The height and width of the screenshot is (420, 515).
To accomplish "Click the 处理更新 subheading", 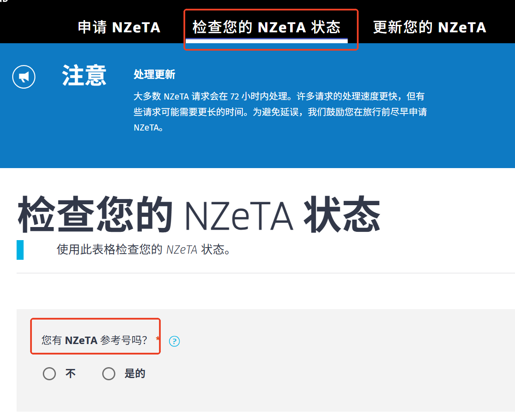I will 154,75.
